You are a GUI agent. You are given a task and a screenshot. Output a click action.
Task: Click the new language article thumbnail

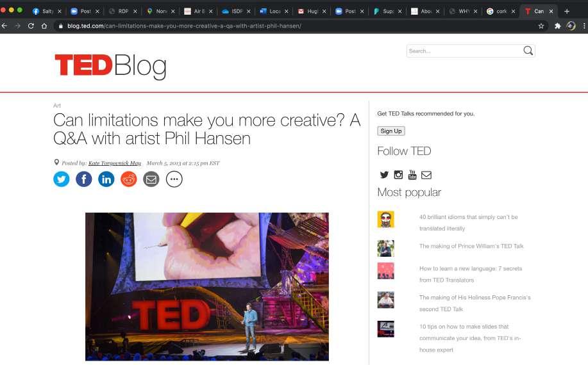(x=385, y=271)
